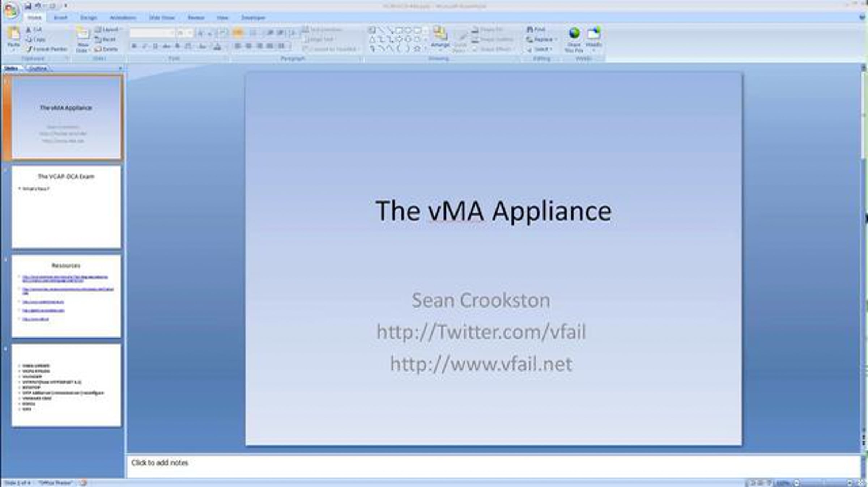Click 'http://Twitter.com/vfail' text on the slide

tap(481, 332)
